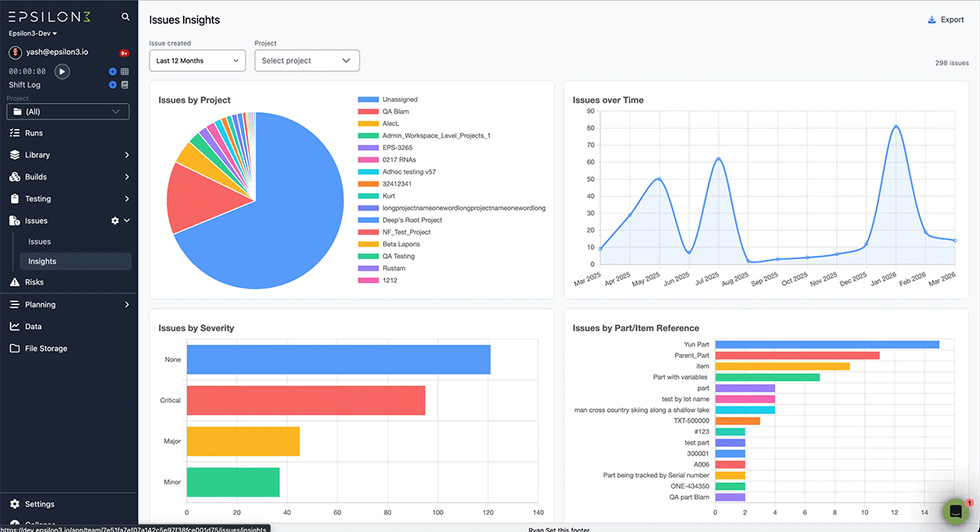Open the timer table grid icon
The width and height of the screenshot is (980, 532).
[125, 71]
